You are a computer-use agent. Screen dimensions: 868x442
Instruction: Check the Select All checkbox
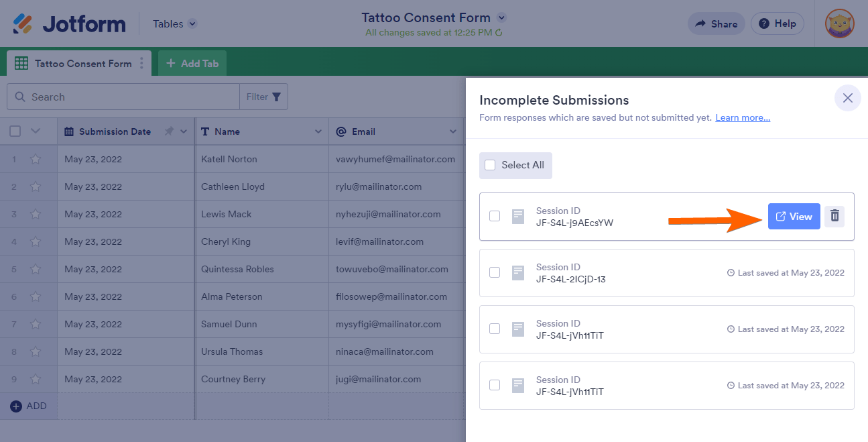490,165
